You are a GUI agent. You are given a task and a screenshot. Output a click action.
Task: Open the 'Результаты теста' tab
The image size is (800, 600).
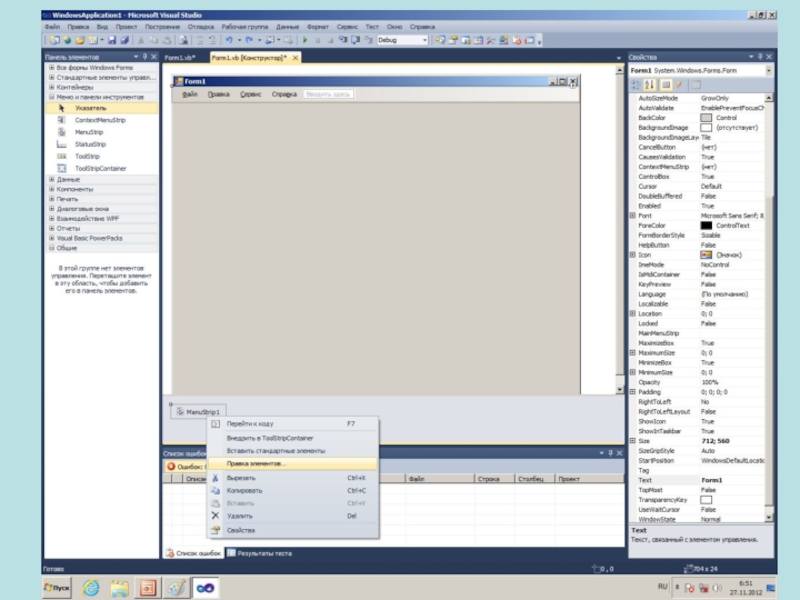coord(263,553)
